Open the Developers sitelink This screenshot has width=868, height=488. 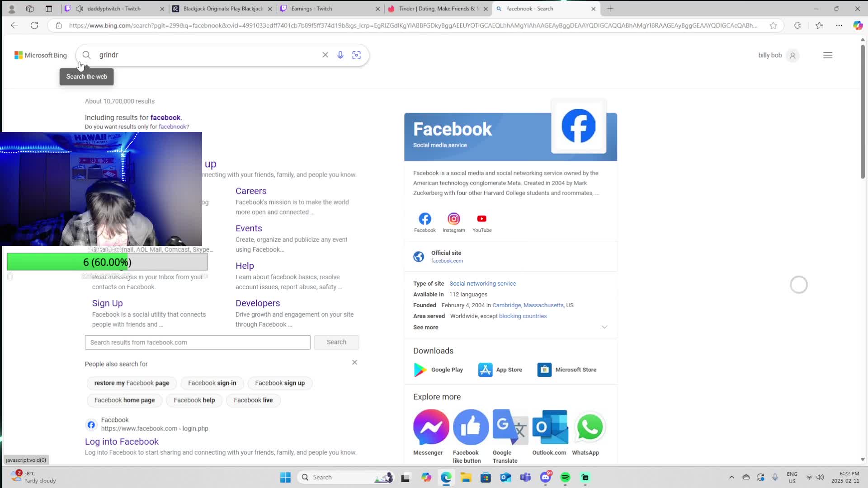point(258,303)
